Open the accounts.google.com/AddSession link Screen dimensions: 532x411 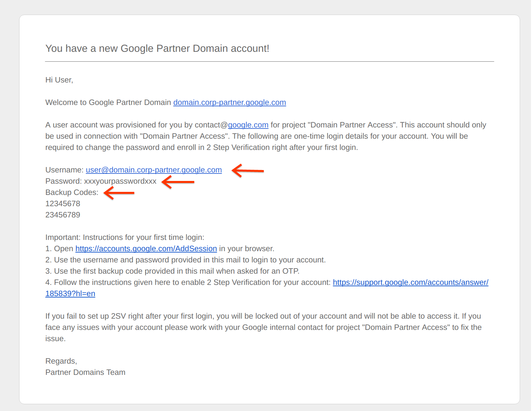146,249
